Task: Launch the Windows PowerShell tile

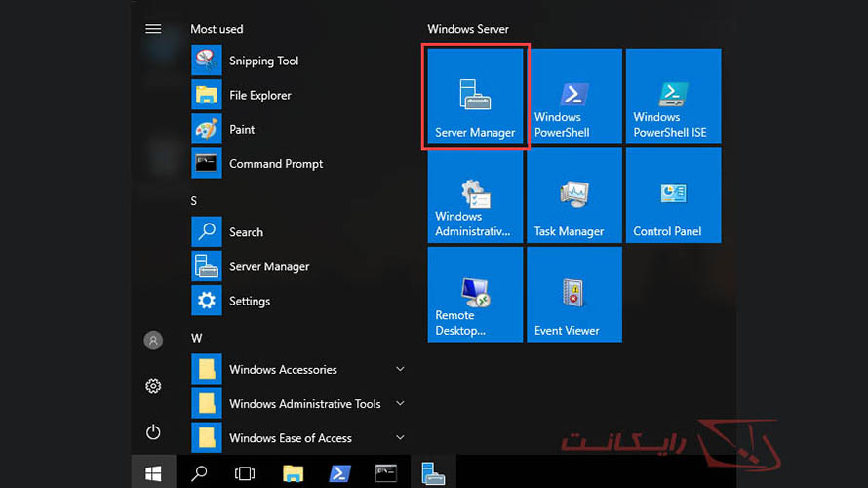Action: coord(574,97)
